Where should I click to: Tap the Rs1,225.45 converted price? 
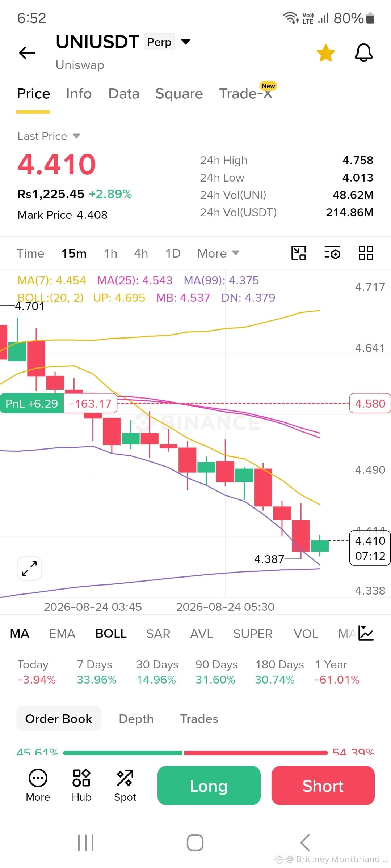click(x=51, y=194)
